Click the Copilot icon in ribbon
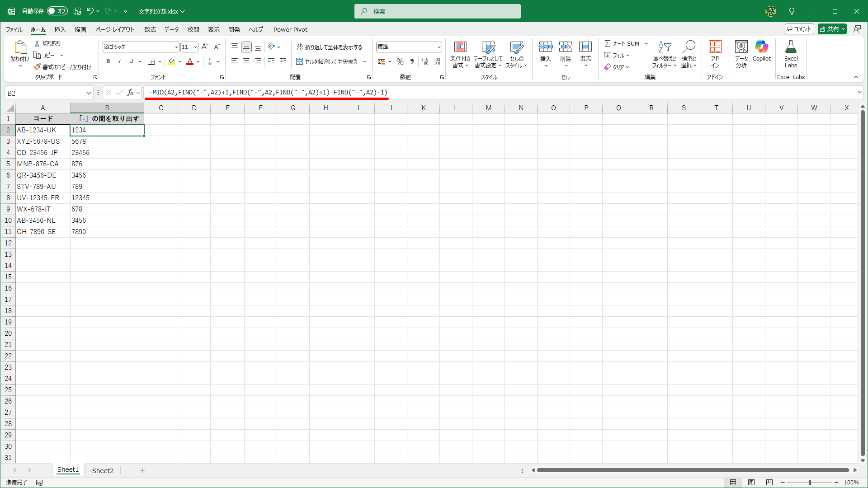Screen dimensions: 868x488 click(761, 47)
